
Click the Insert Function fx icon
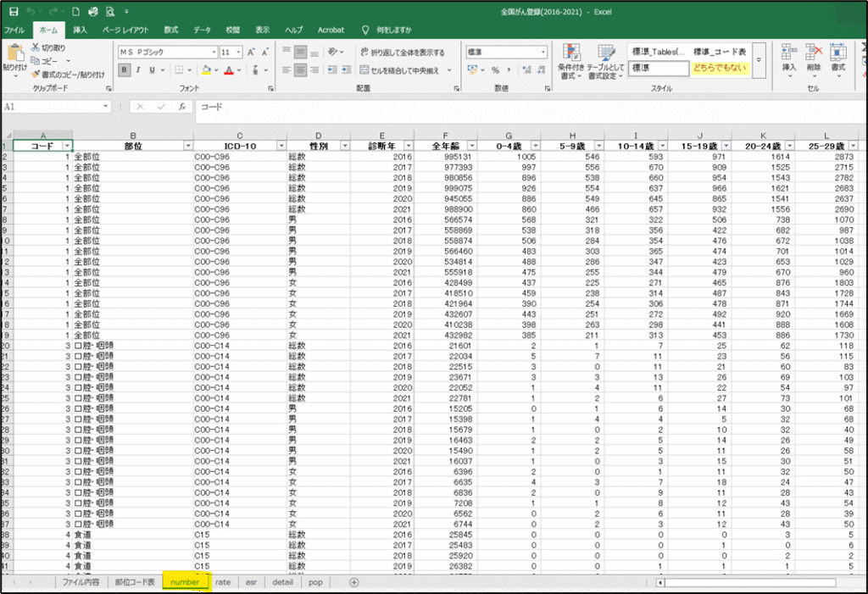point(181,108)
